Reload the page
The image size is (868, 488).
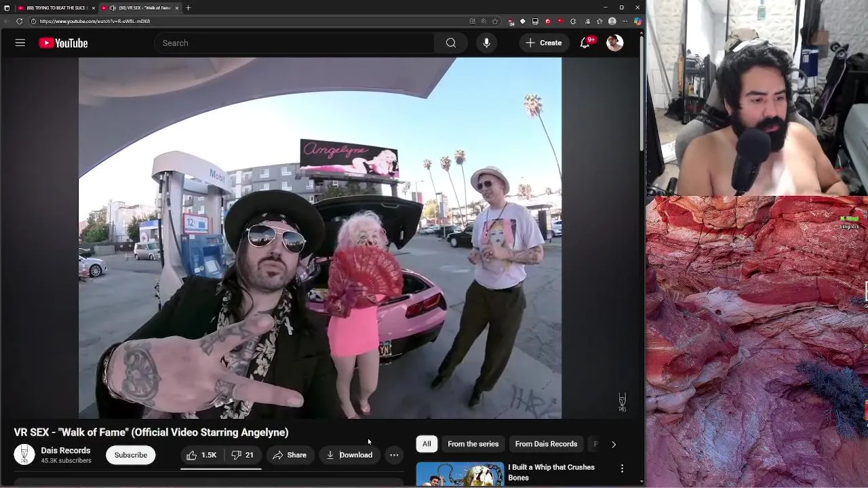pos(19,21)
